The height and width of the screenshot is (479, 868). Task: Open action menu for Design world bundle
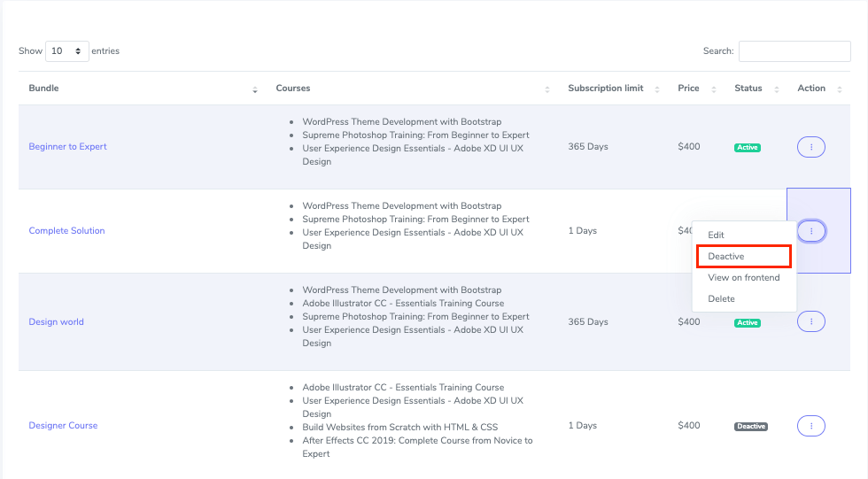coord(810,322)
